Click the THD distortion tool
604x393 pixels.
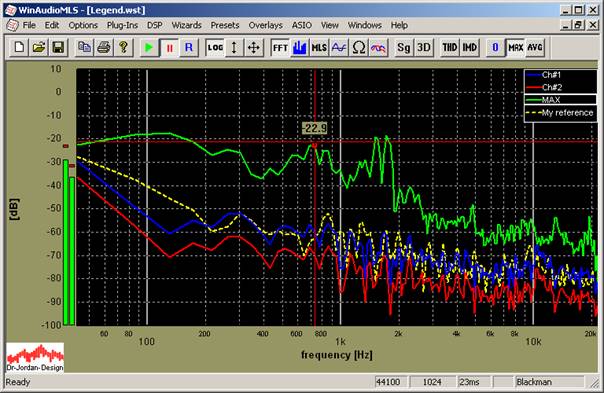(449, 47)
